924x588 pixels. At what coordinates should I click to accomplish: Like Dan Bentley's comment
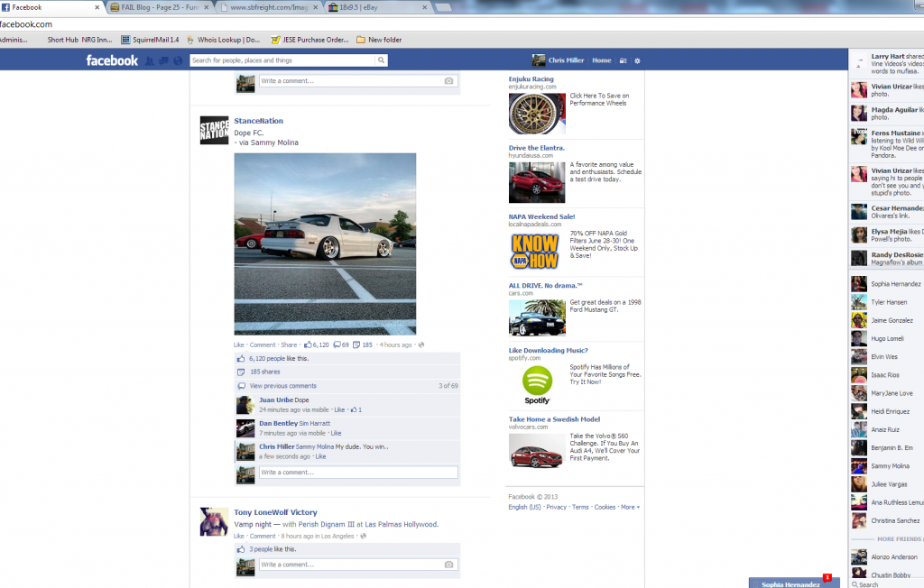click(336, 433)
